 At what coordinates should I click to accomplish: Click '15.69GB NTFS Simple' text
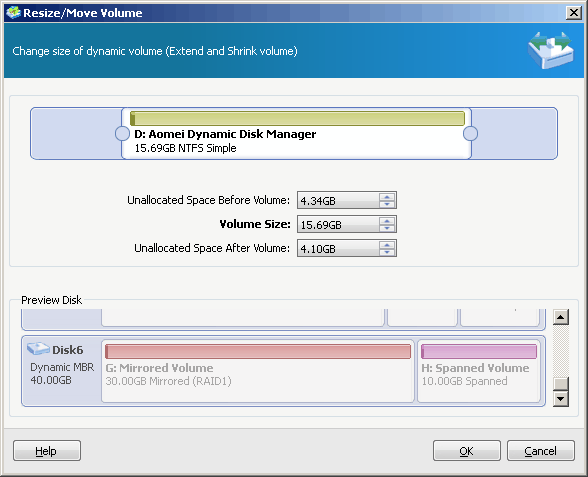pos(185,148)
